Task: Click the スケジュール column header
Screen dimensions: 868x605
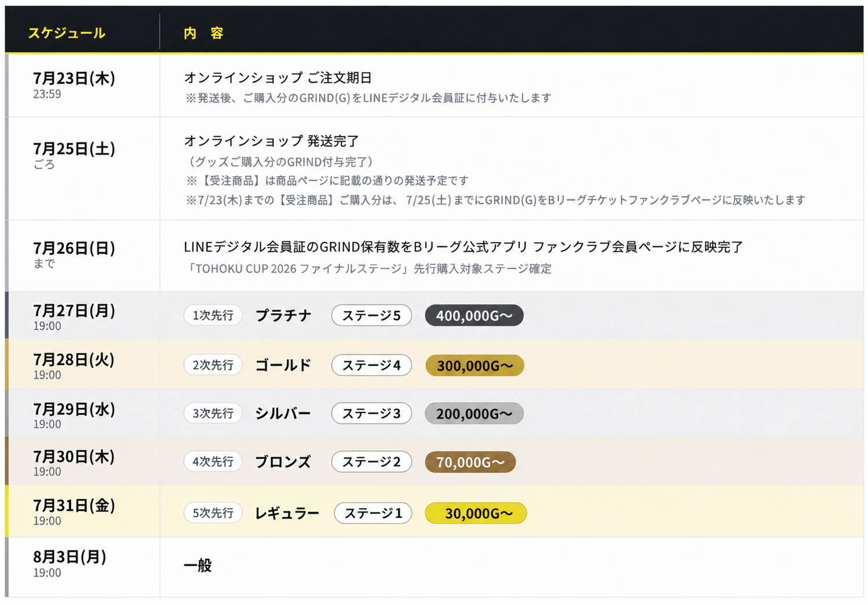Action: point(67,33)
